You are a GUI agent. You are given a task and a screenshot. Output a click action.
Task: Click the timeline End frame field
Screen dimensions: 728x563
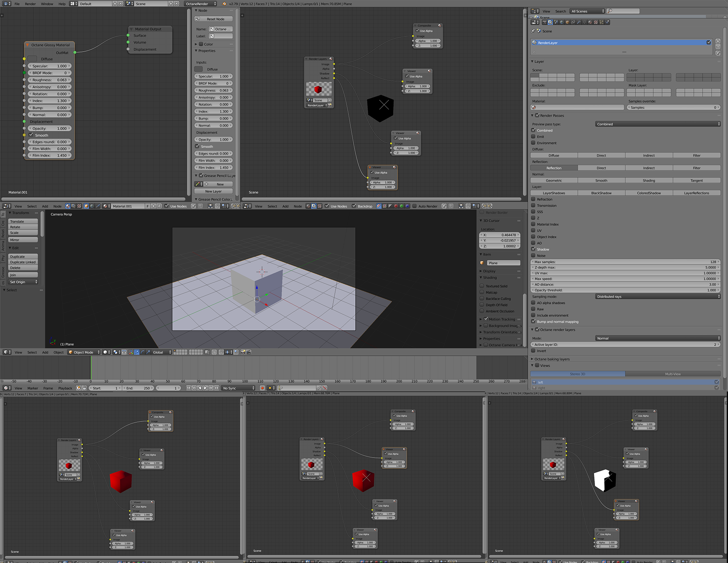pyautogui.click(x=138, y=388)
